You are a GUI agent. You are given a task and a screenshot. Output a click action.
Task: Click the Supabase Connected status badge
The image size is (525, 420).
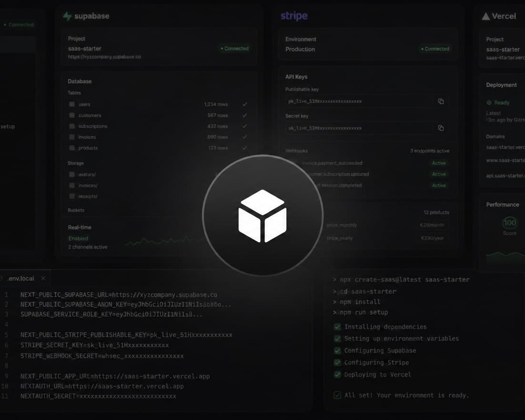click(x=234, y=49)
